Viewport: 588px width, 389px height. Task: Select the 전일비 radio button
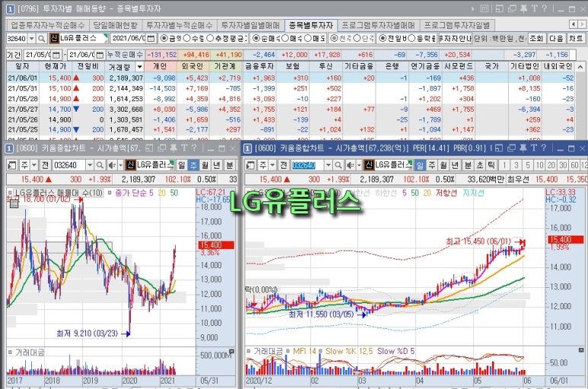coord(383,39)
